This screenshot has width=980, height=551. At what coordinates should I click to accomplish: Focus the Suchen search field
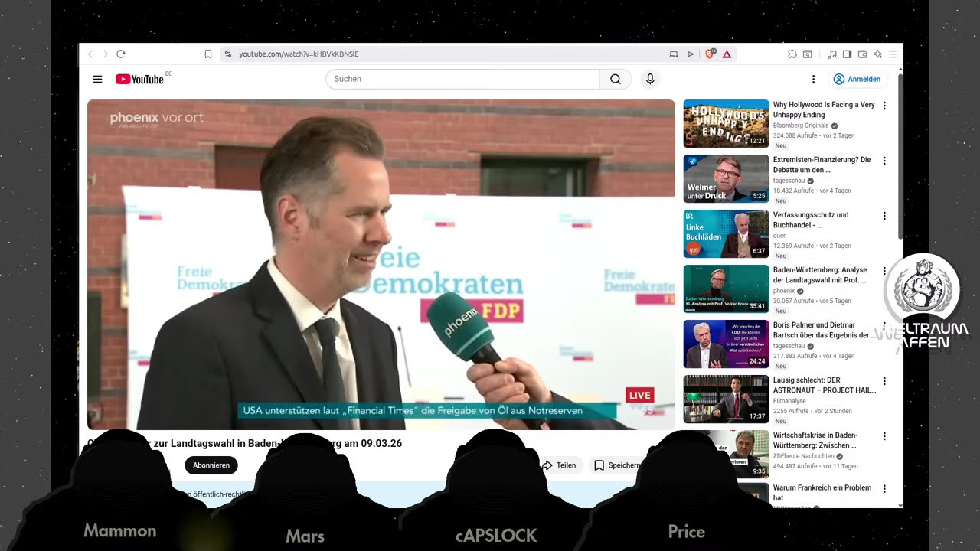click(x=462, y=79)
